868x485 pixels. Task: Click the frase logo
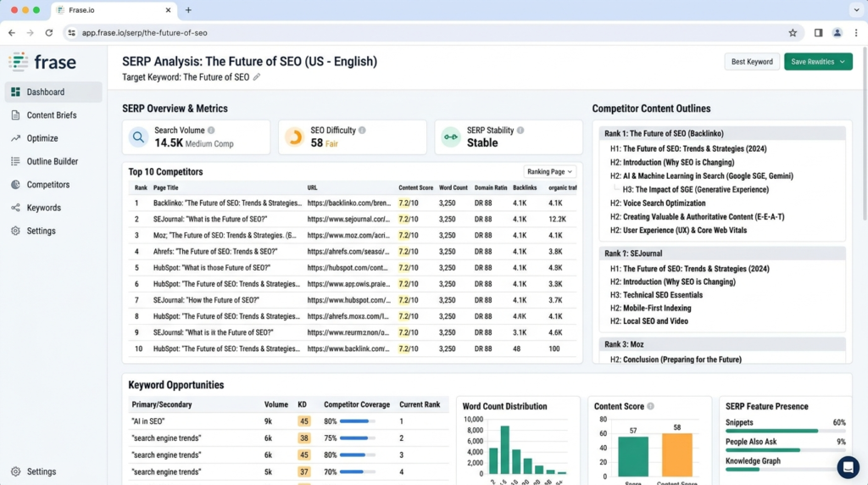[x=42, y=62]
